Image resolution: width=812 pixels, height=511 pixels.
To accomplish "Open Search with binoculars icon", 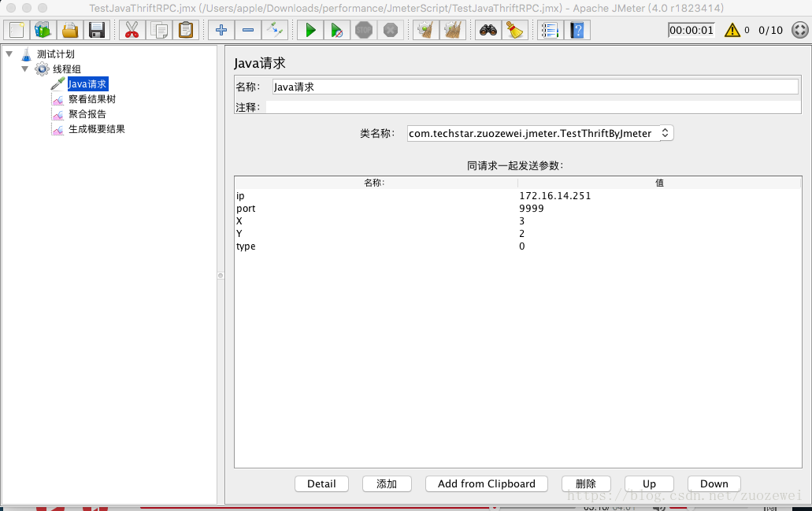I will (x=488, y=30).
